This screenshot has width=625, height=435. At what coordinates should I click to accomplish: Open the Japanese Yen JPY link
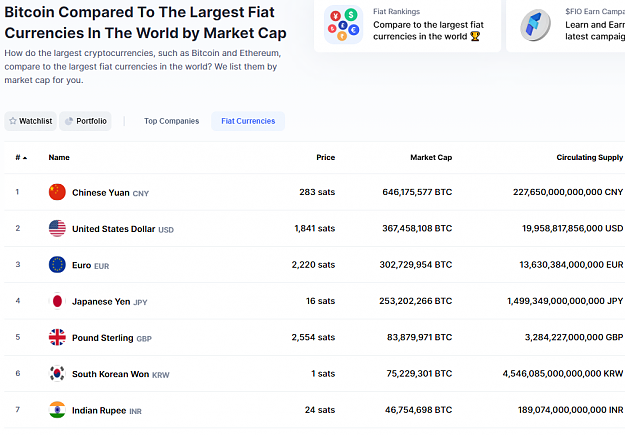[110, 302]
